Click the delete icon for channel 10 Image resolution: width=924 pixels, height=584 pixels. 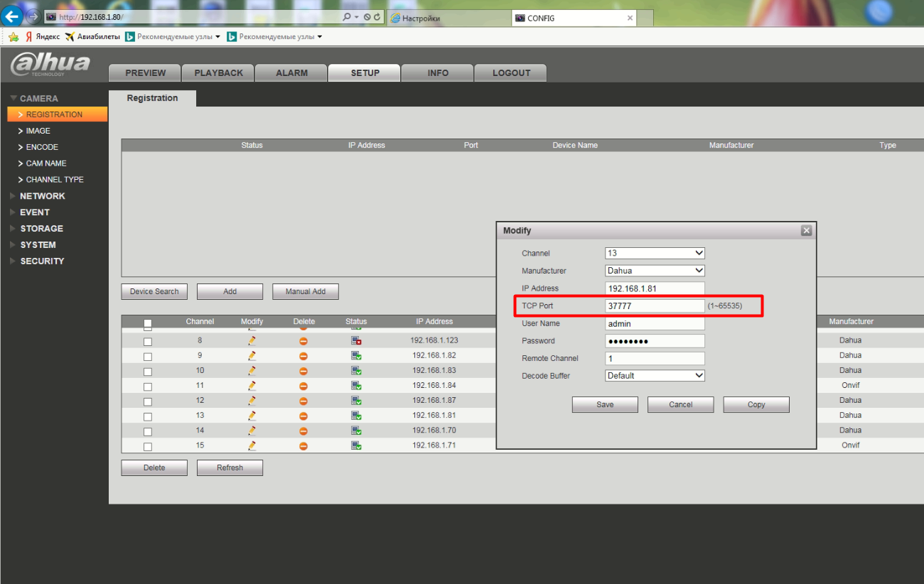coord(303,371)
